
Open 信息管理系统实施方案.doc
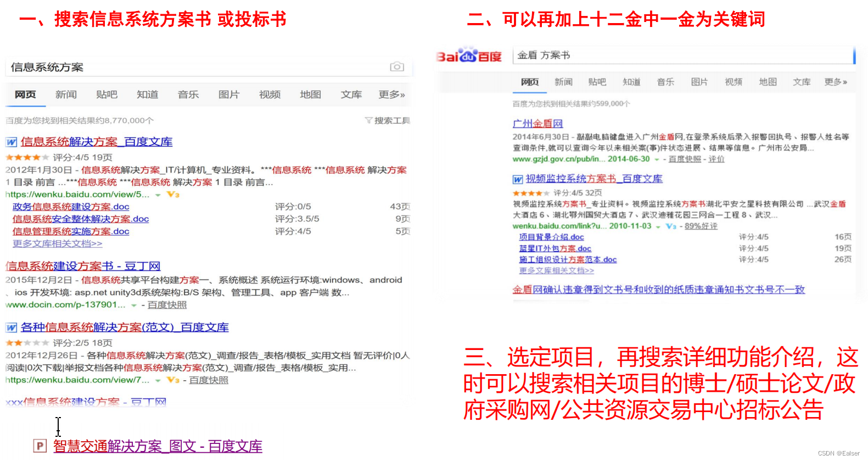pyautogui.click(x=71, y=231)
